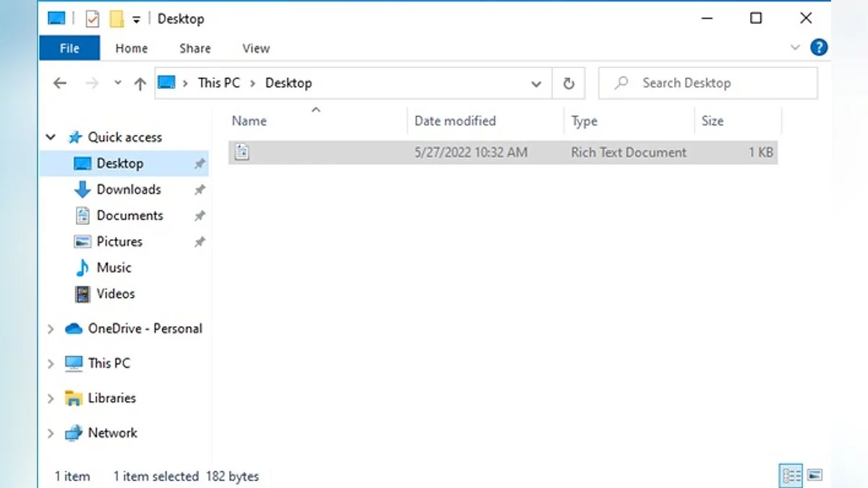The height and width of the screenshot is (488, 868).
Task: Switch to details view button
Action: click(x=792, y=475)
